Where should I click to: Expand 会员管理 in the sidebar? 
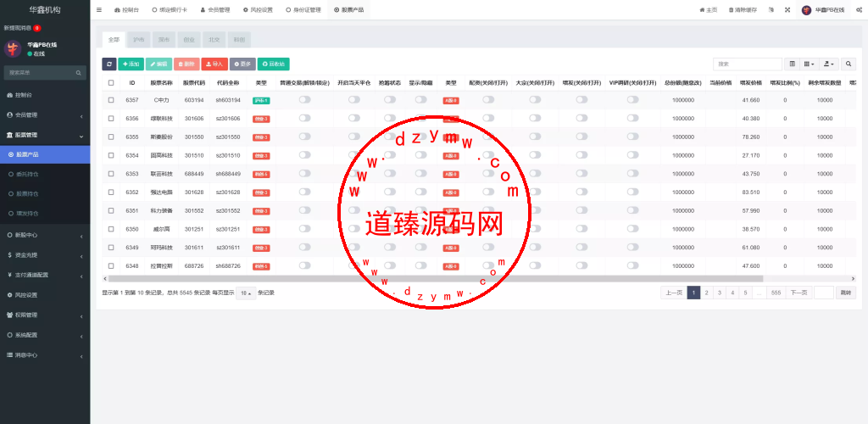pyautogui.click(x=45, y=115)
